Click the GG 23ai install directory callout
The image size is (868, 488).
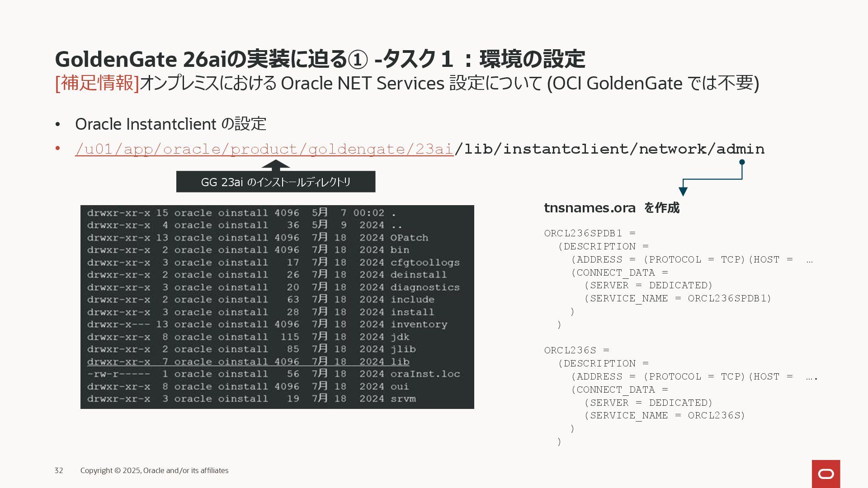[275, 182]
